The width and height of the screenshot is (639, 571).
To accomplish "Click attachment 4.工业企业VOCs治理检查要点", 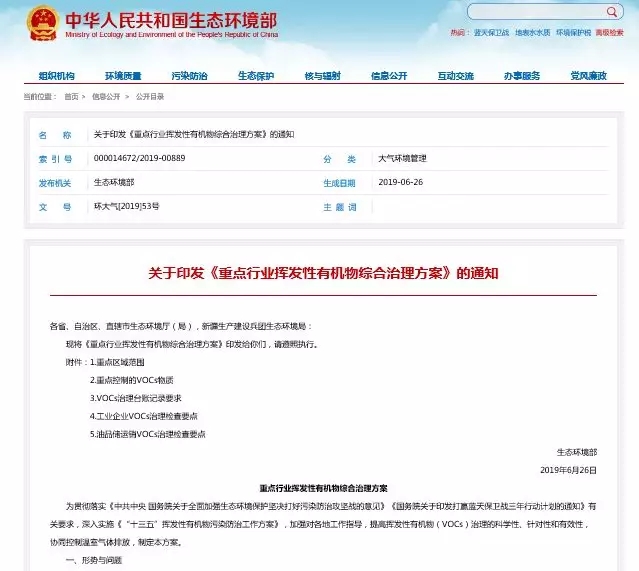I will [143, 416].
